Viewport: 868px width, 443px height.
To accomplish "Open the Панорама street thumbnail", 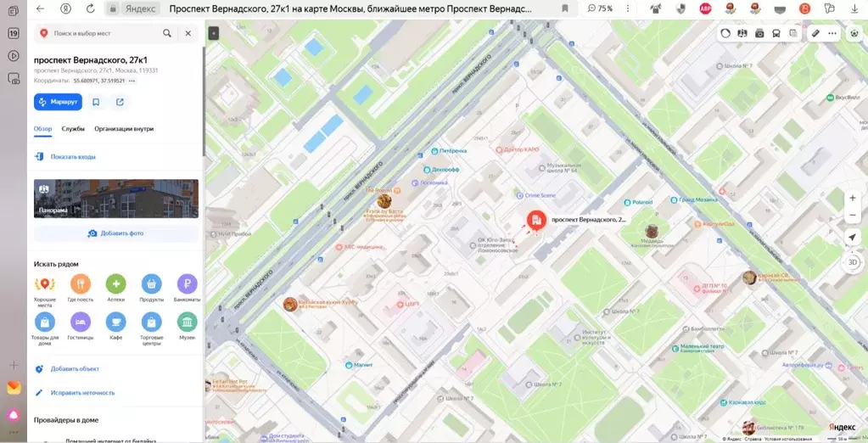I will coord(116,199).
